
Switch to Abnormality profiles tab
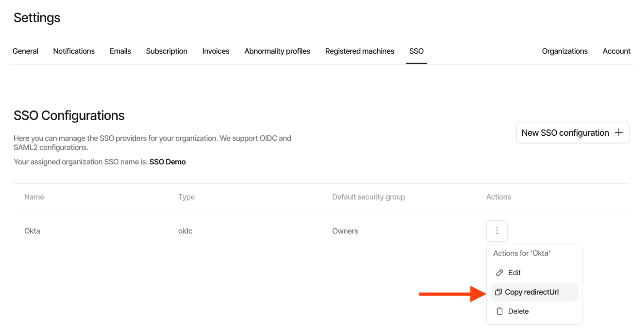[x=277, y=51]
